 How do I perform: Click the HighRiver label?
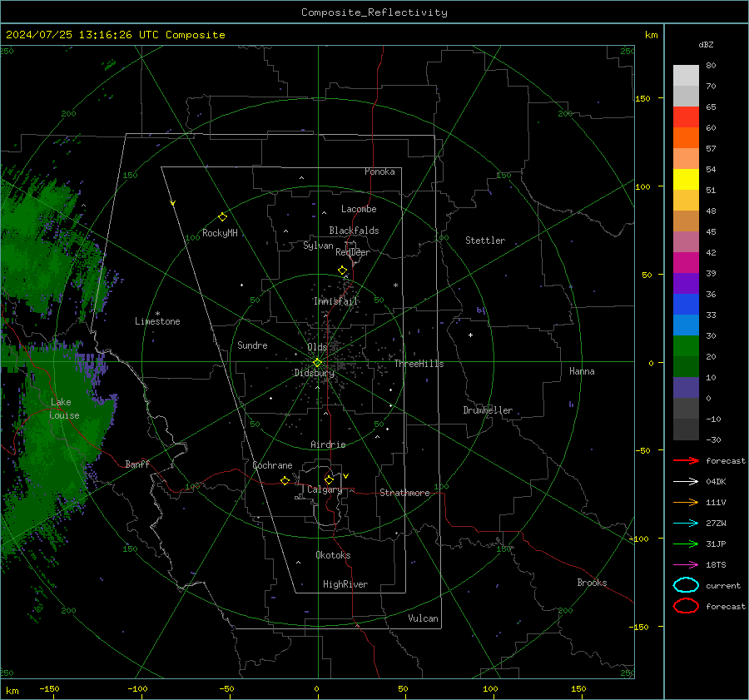click(345, 584)
